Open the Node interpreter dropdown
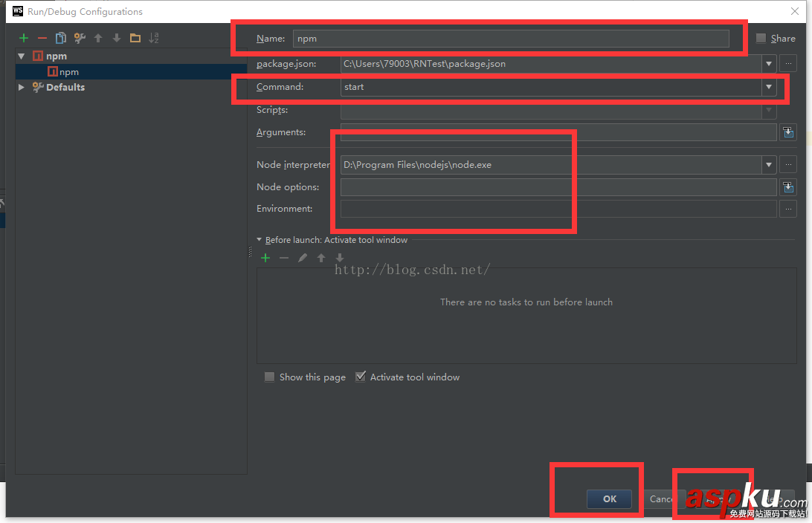This screenshot has height=523, width=812. click(x=767, y=165)
